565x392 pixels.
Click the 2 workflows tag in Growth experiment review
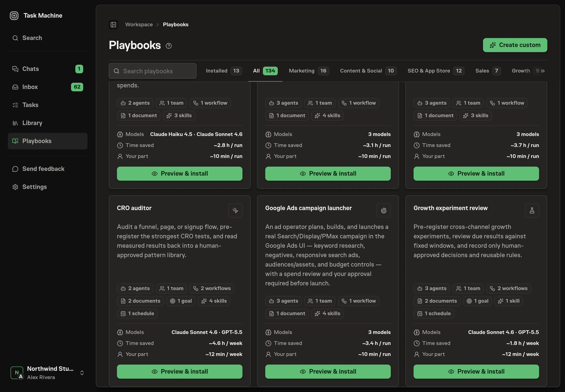(508, 289)
